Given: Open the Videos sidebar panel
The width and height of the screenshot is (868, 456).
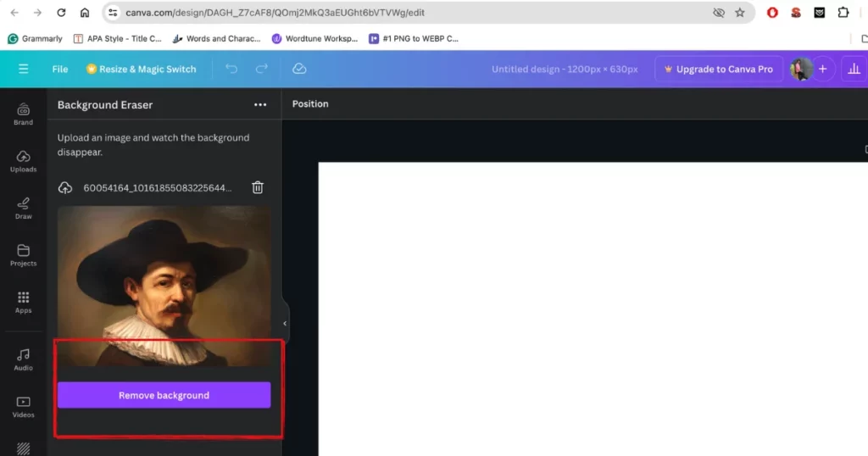Looking at the screenshot, I should point(23,406).
